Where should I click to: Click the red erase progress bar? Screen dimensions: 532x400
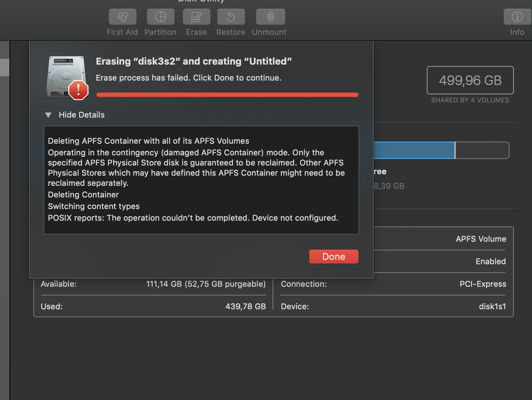click(227, 95)
